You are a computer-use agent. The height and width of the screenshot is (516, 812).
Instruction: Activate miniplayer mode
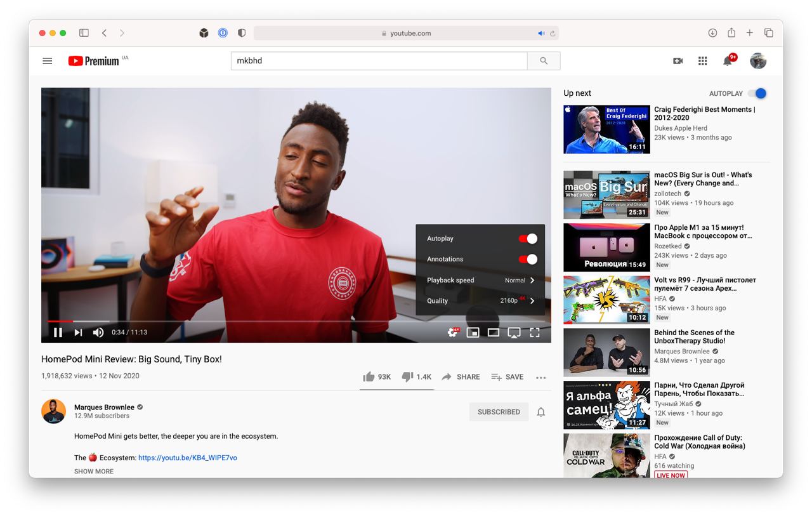point(473,332)
